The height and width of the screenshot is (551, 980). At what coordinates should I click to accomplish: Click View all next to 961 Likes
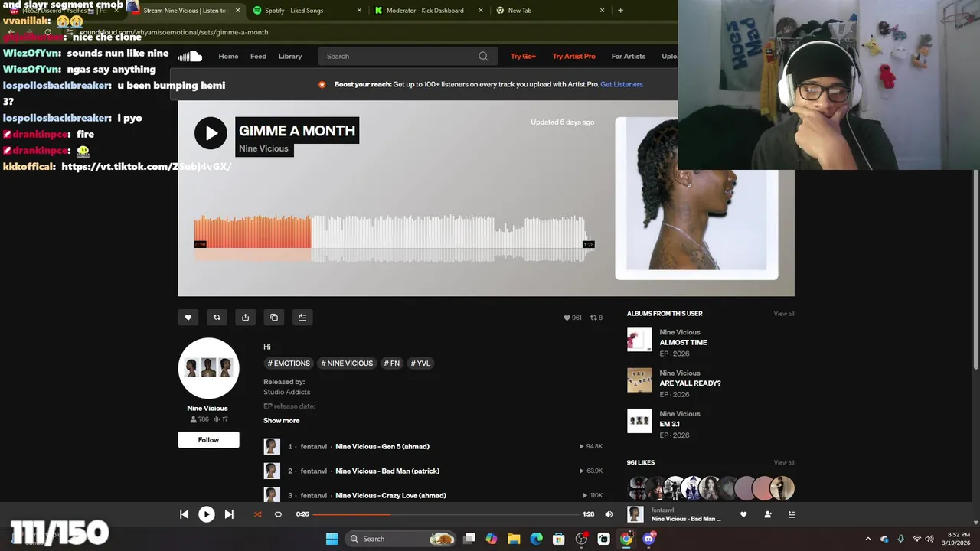[x=784, y=463]
